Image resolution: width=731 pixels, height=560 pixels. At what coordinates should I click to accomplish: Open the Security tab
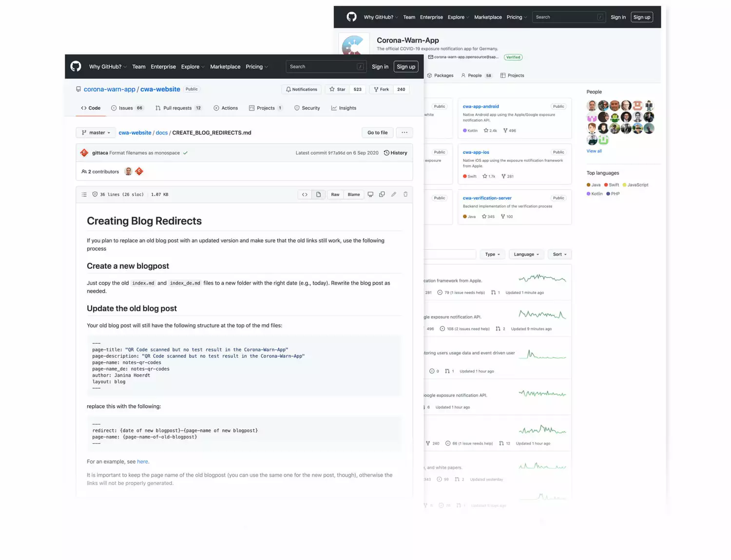tap(307, 108)
